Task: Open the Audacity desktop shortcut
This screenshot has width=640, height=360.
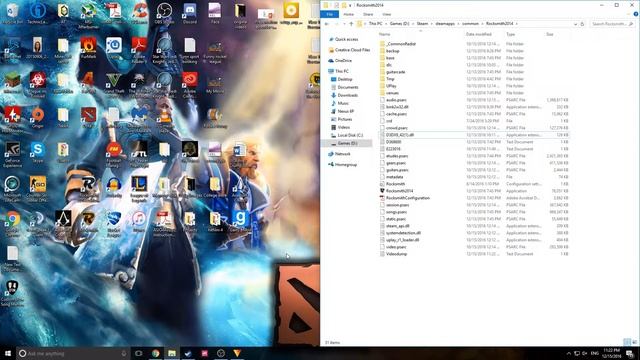Action: pos(114,188)
